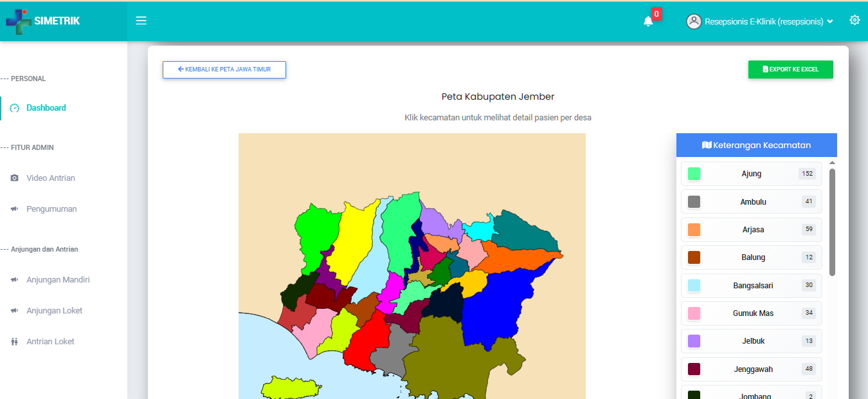This screenshot has height=399, width=868.
Task: Select the Ambulu gray color swatch
Action: click(x=694, y=202)
